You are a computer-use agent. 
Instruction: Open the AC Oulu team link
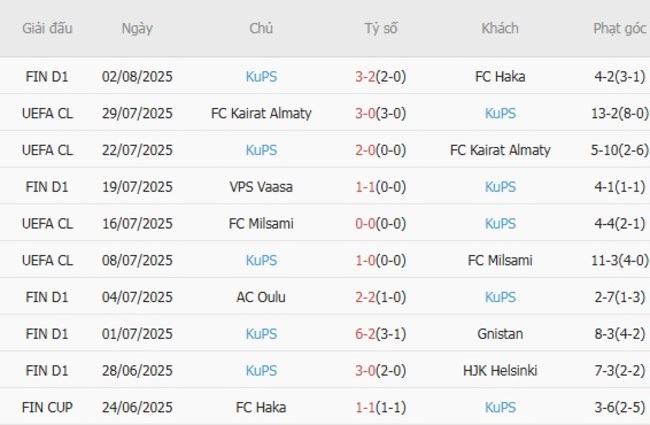(x=261, y=297)
